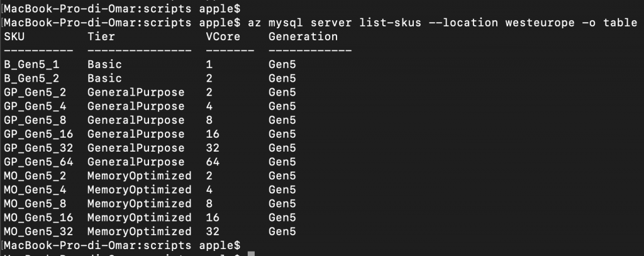
Task: Click the VCore value 64
Action: 213,162
